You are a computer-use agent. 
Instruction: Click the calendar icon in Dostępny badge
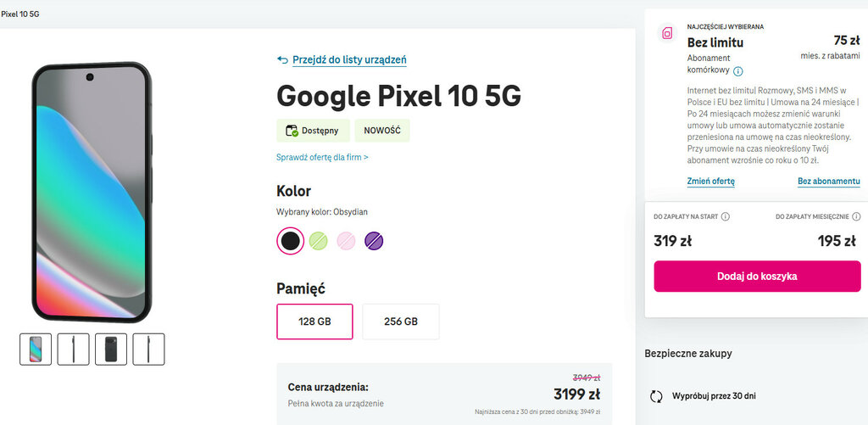point(292,131)
